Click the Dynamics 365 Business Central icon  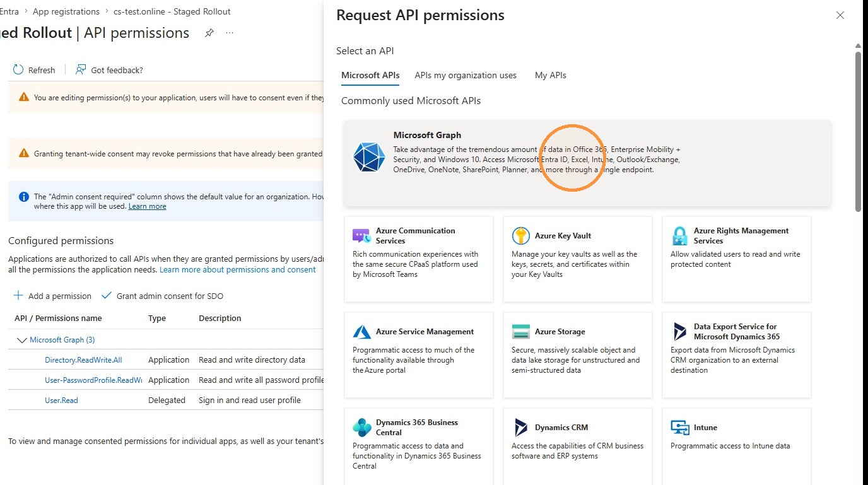tap(361, 428)
